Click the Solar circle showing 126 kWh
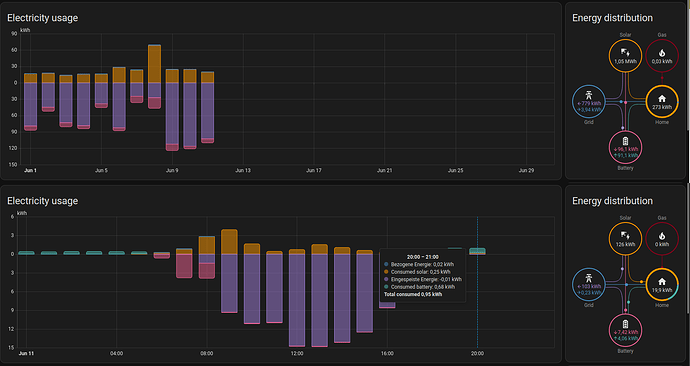The image size is (690, 366). 625,238
